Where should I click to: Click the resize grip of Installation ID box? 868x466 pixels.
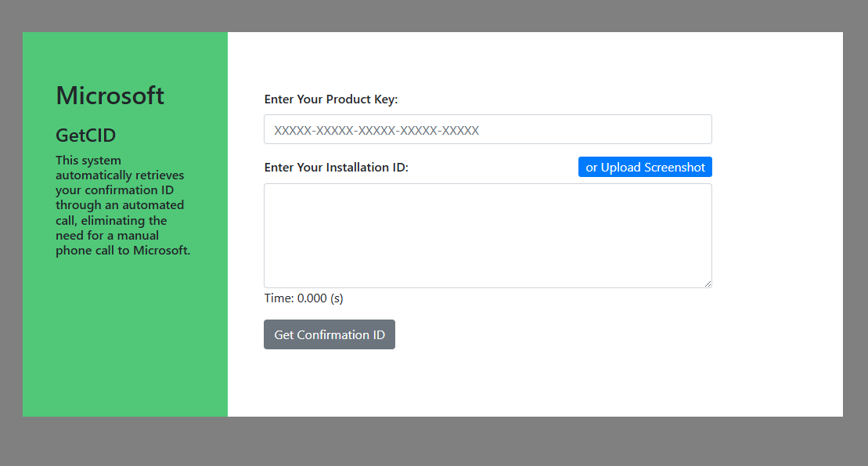[708, 284]
